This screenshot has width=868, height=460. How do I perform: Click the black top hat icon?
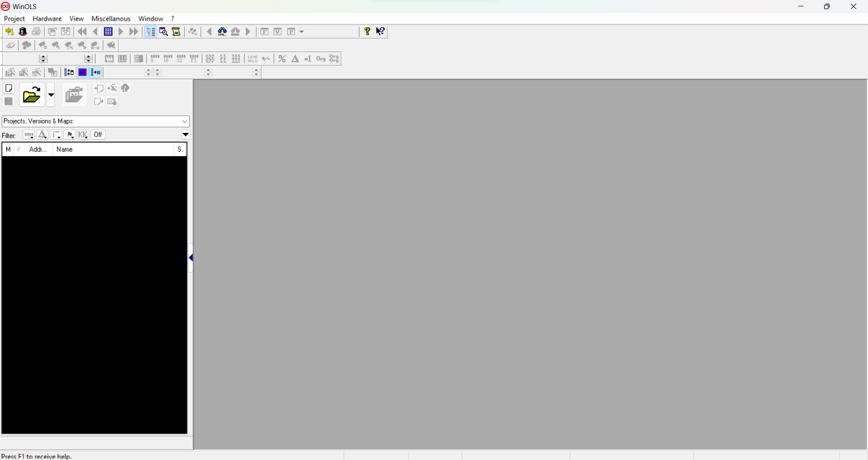tap(23, 32)
